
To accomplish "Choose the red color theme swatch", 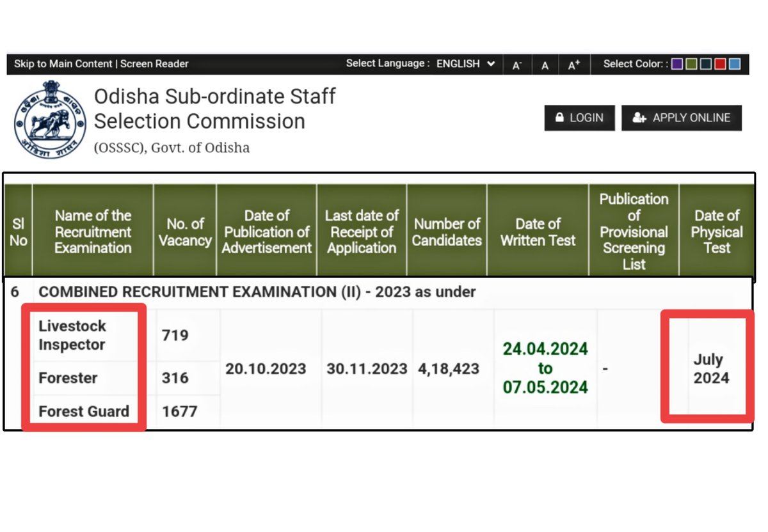I will click(720, 64).
